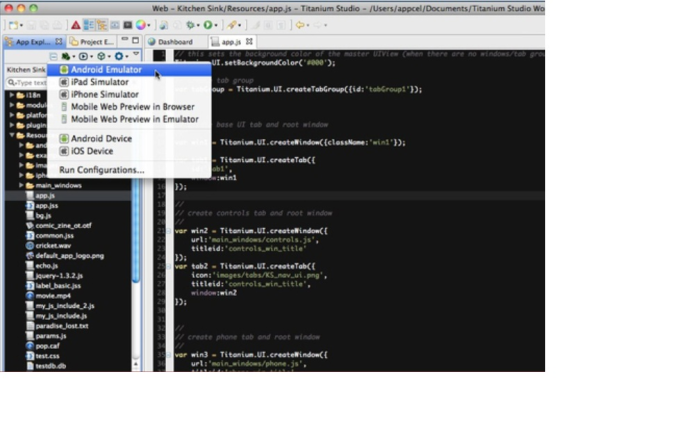Click the package distribute cube icon
Screen dimensions: 700x438
pos(101,56)
